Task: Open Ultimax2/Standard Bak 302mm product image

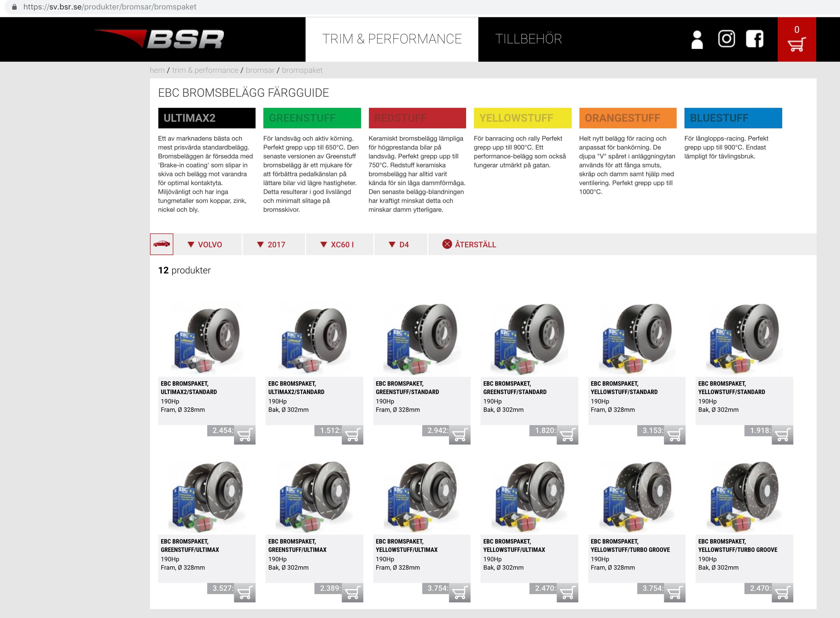Action: 314,340
